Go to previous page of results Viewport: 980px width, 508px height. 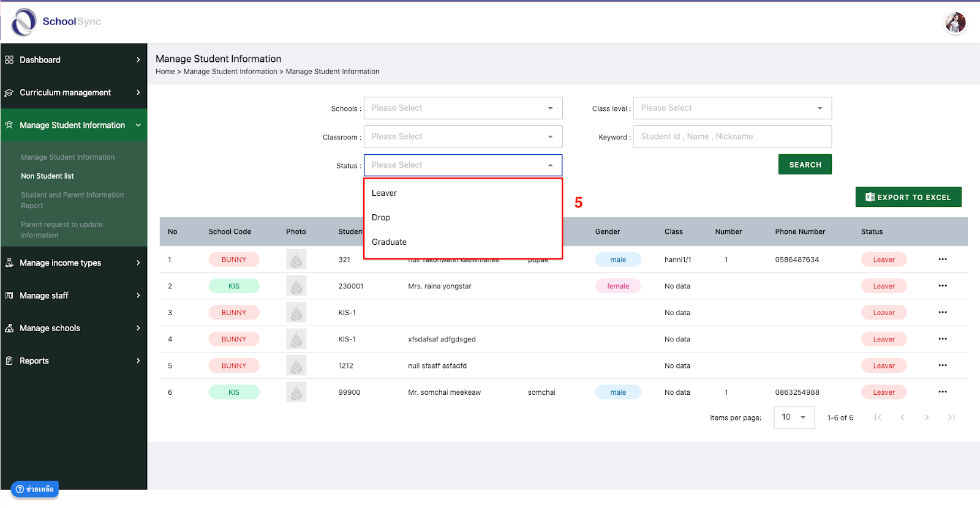click(x=902, y=417)
